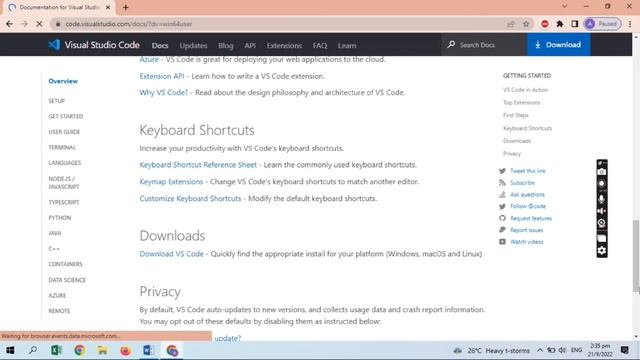Take a screenshot with the recorder camera icon
Screen dimensions: 640x360
(602, 172)
